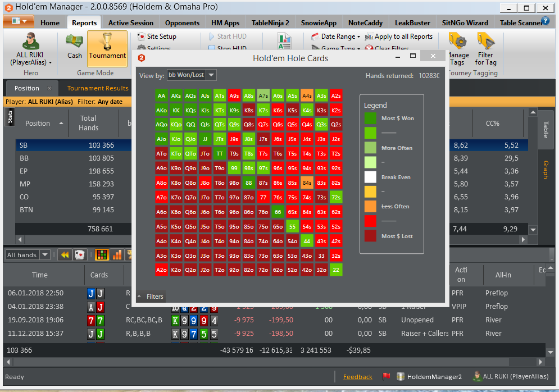
Task: Sort by the Position column arrow
Action: 61,124
